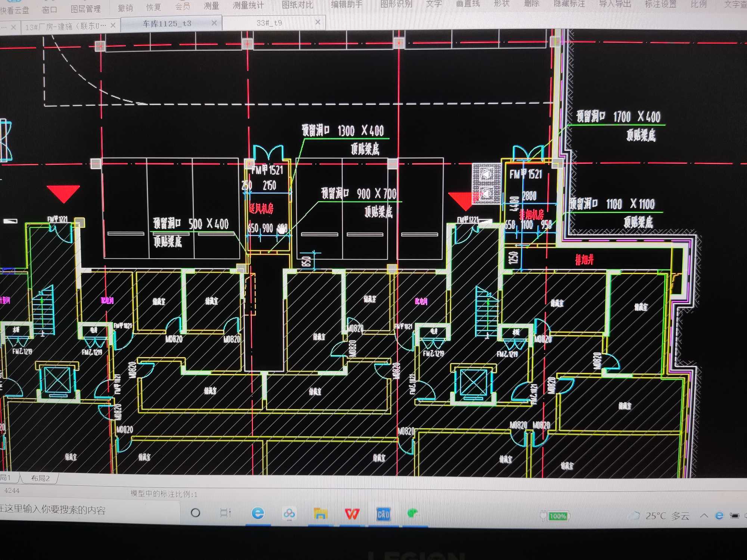The width and height of the screenshot is (747, 560).
Task: Click the 1250 dimension near 排烟井
Action: click(514, 258)
